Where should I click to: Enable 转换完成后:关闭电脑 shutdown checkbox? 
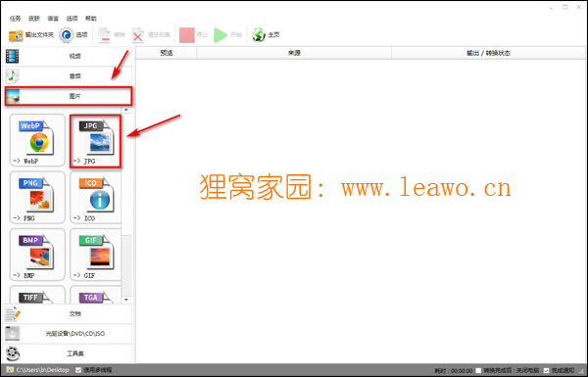478,370
